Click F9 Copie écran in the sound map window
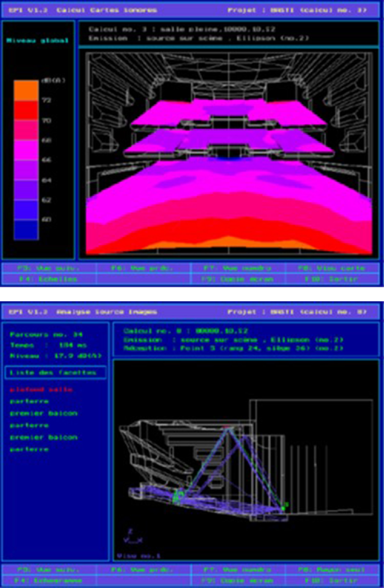 (237, 279)
